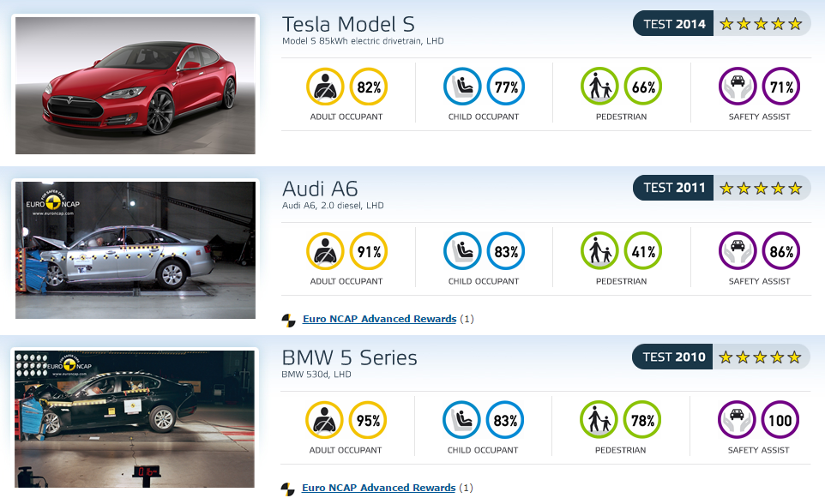Click BMW 5 Series child occupant icon

[461, 420]
